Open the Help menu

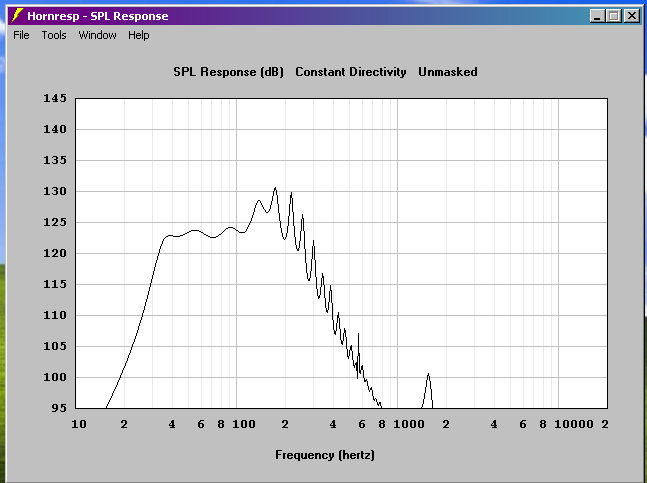coord(139,35)
